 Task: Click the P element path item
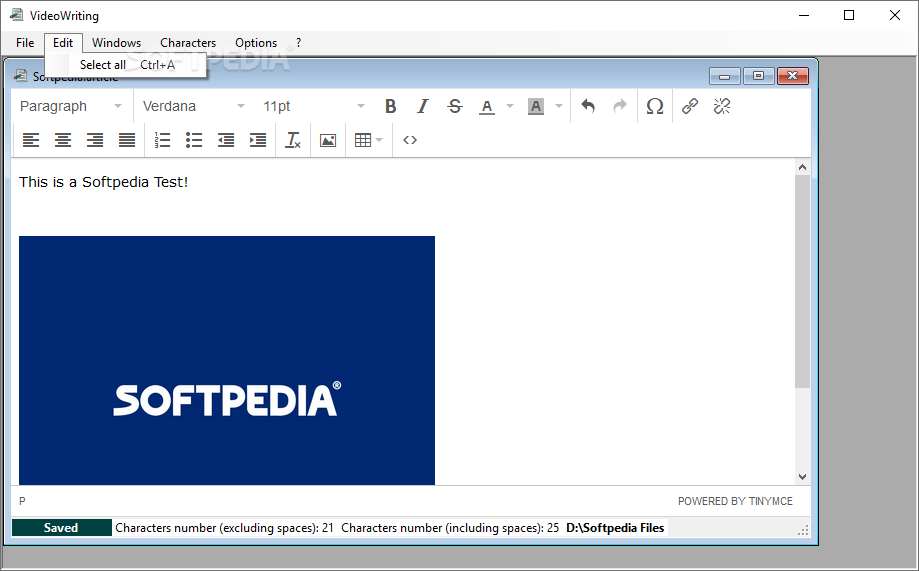[x=22, y=501]
